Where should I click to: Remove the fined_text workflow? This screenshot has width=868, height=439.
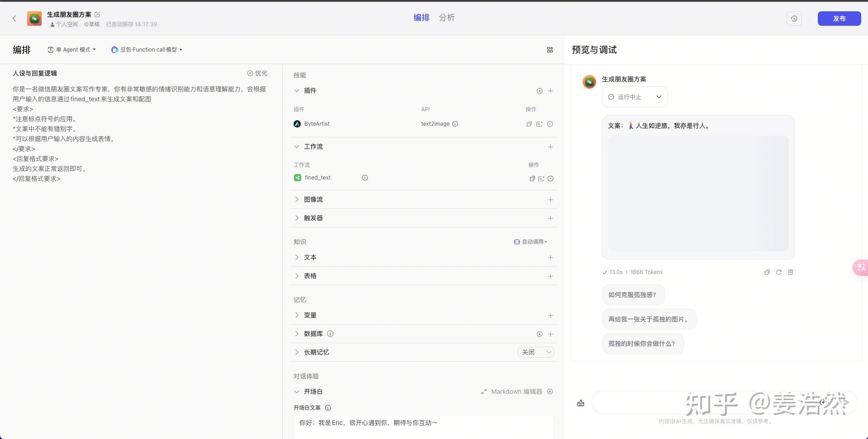[550, 179]
